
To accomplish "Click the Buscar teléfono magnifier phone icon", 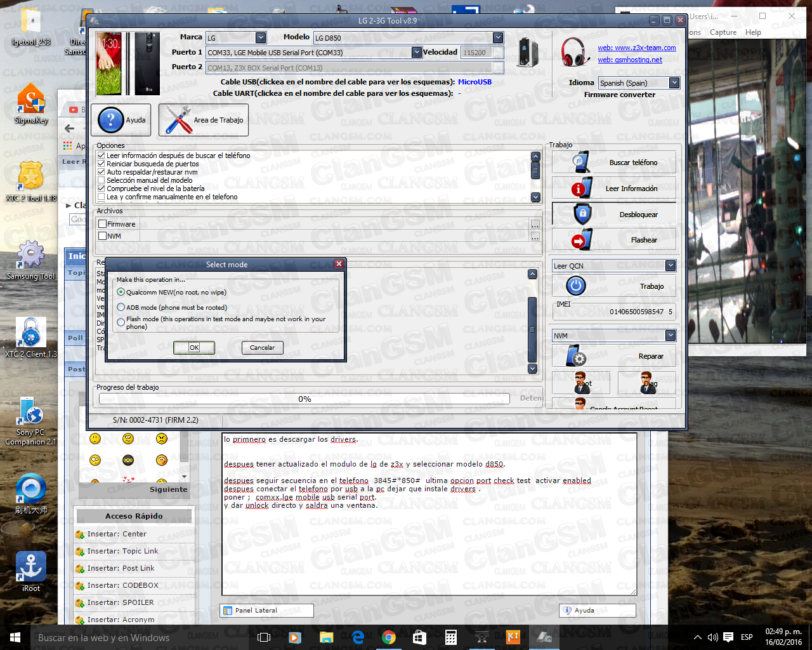I will point(581,162).
